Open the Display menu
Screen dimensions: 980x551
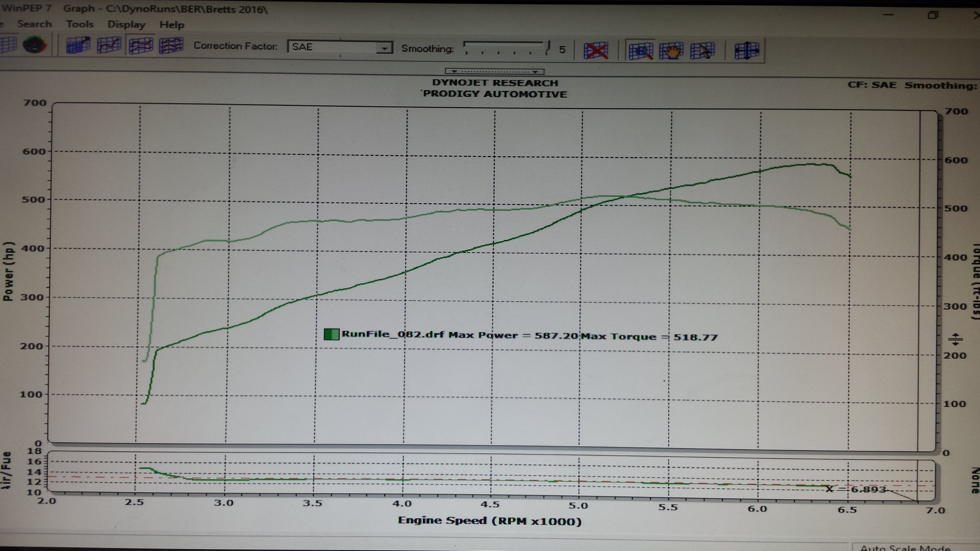pyautogui.click(x=126, y=25)
